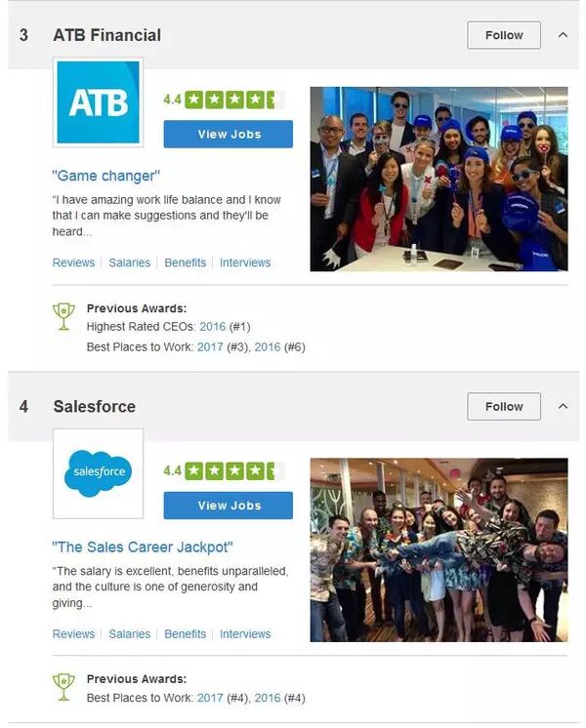Click the Salesforce cloud logo
Viewport: 586px width, 728px height.
[98, 473]
